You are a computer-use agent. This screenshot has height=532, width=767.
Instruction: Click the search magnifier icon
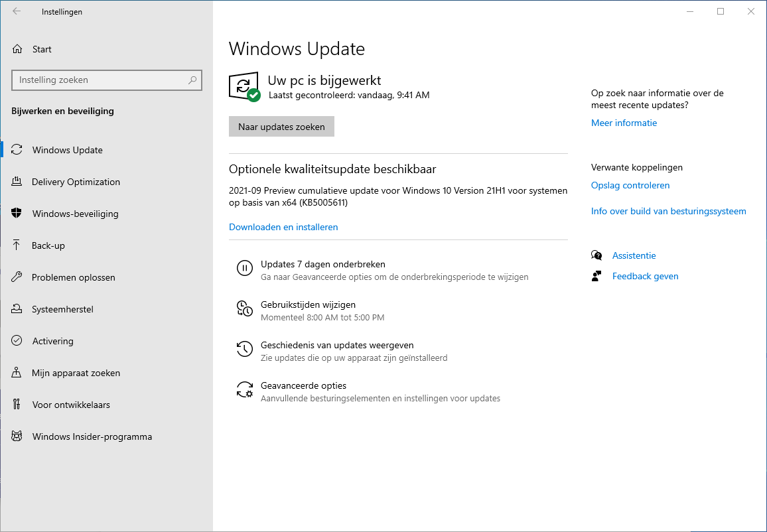tap(192, 80)
